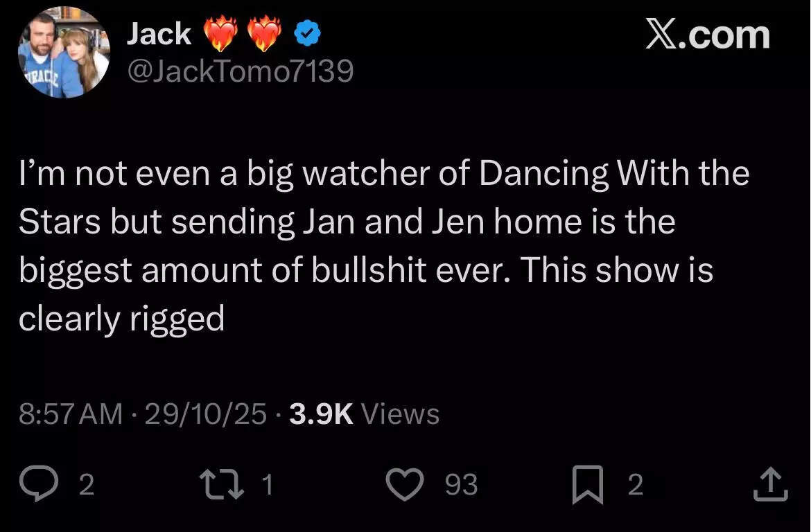Screen dimensions: 811x532
Task: View the 3.9K Views analytics
Action: coord(365,414)
